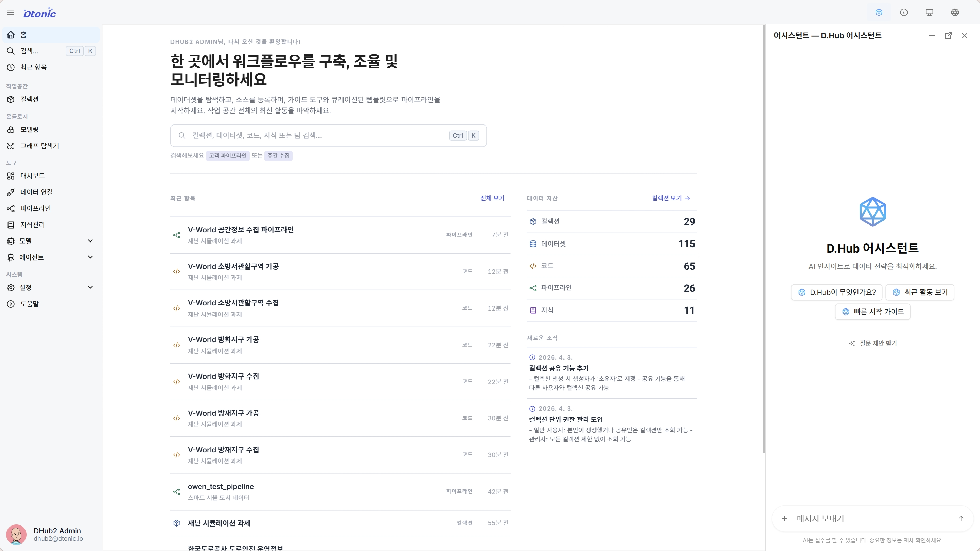Click the DHub2 Admin profile avatar
980x551 pixels.
point(16,534)
